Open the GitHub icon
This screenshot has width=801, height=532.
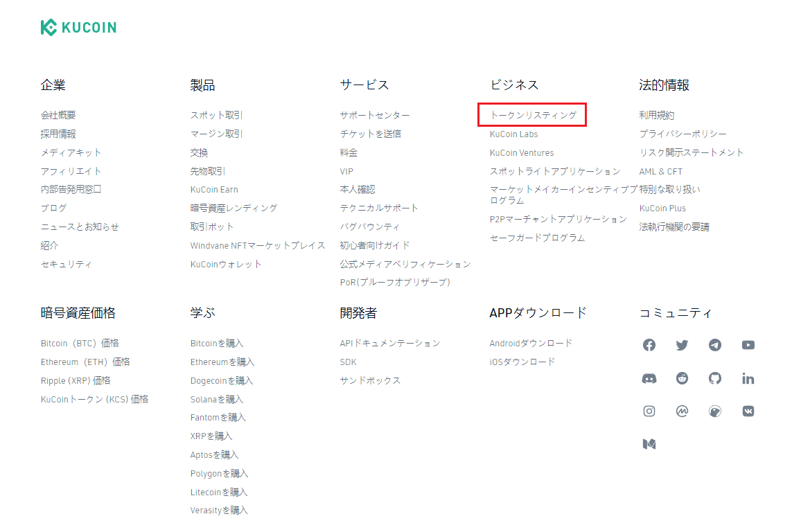click(x=715, y=378)
